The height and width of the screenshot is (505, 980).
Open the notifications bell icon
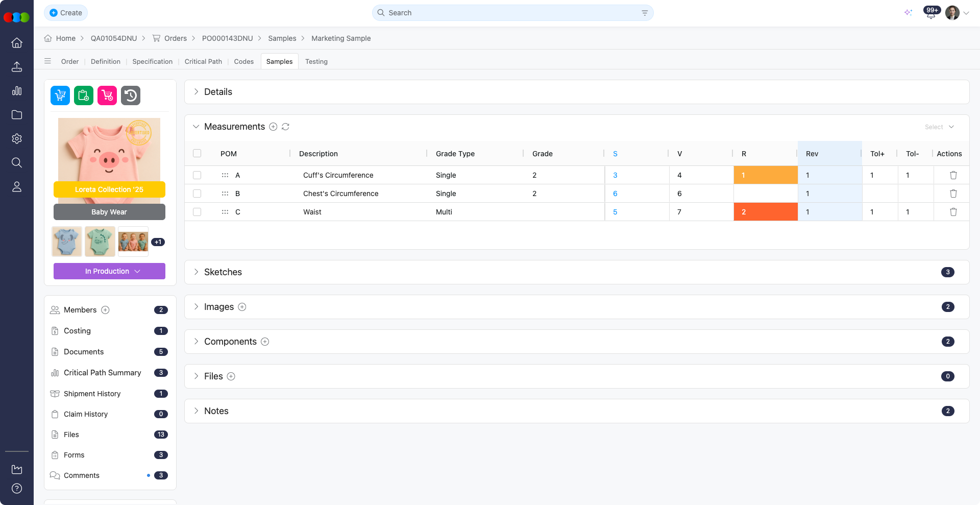tap(930, 14)
